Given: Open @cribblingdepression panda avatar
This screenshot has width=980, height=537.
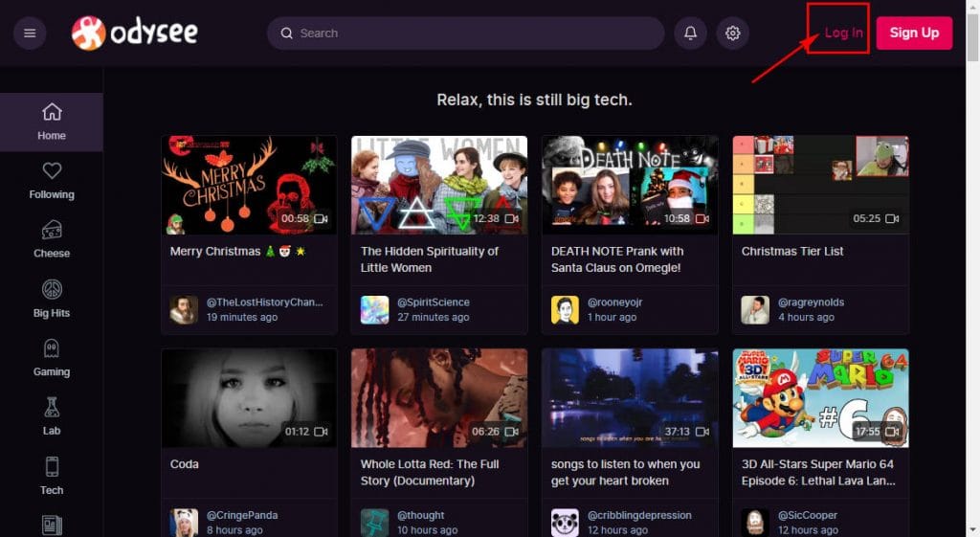Looking at the screenshot, I should point(565,523).
